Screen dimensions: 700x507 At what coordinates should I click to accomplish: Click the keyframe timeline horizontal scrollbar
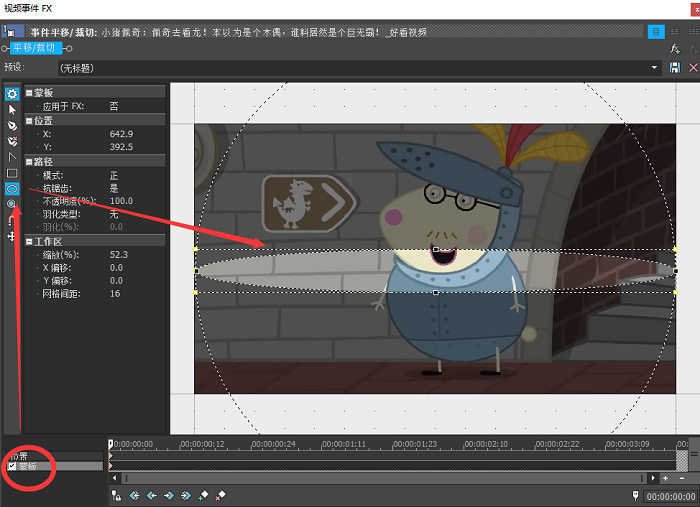pos(384,478)
